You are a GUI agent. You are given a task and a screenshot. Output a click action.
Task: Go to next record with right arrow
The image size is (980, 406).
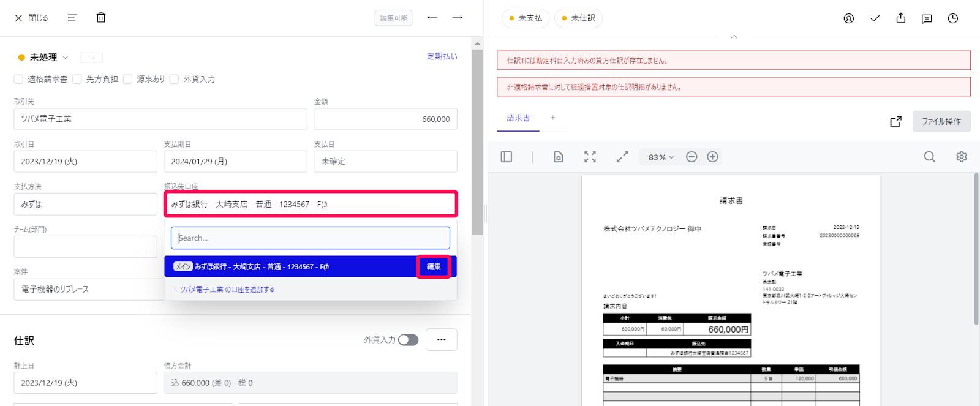pos(458,18)
